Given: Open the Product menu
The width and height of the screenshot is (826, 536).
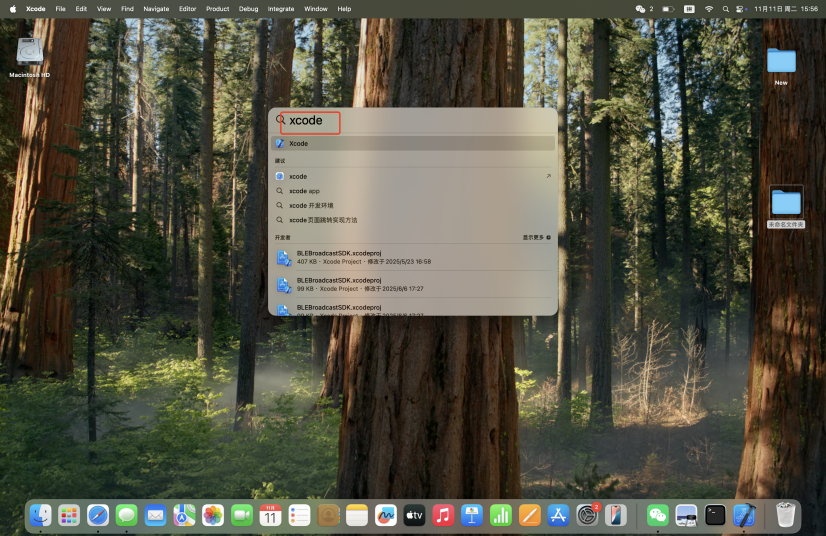Looking at the screenshot, I should point(218,9).
